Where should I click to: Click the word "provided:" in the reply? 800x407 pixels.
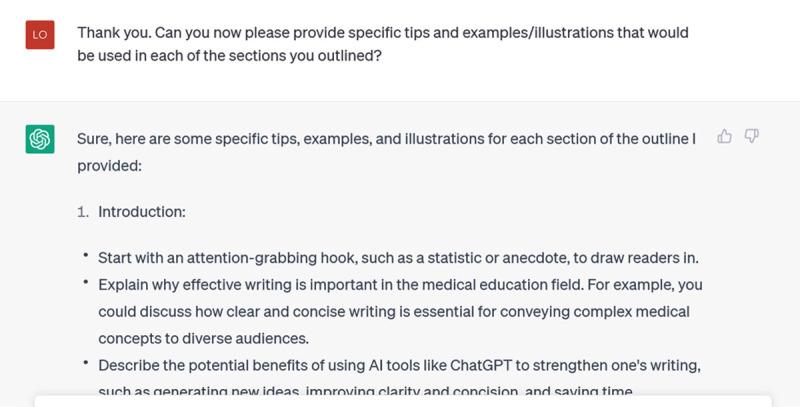tap(110, 162)
